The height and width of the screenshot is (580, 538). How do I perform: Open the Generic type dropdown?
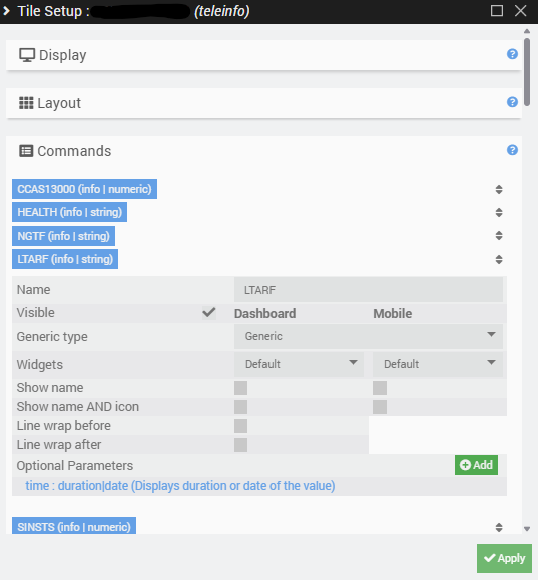(x=368, y=336)
